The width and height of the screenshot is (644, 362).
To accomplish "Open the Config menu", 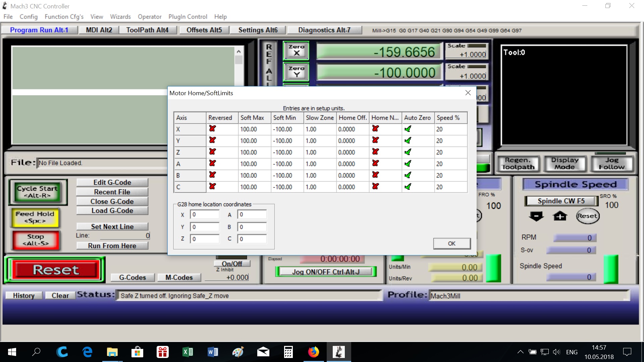I will [29, 17].
